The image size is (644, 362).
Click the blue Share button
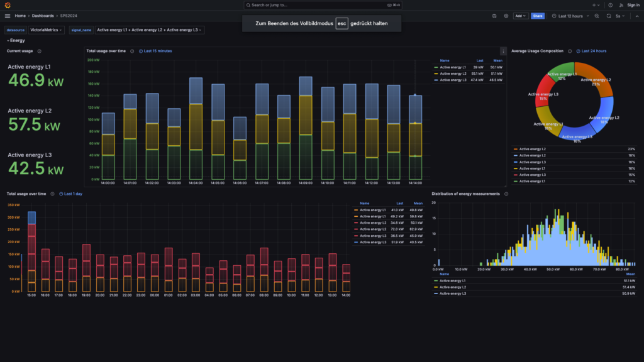538,16
